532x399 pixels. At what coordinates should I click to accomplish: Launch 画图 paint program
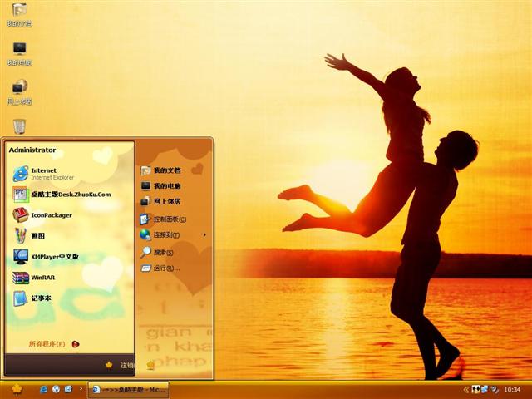pyautogui.click(x=29, y=235)
